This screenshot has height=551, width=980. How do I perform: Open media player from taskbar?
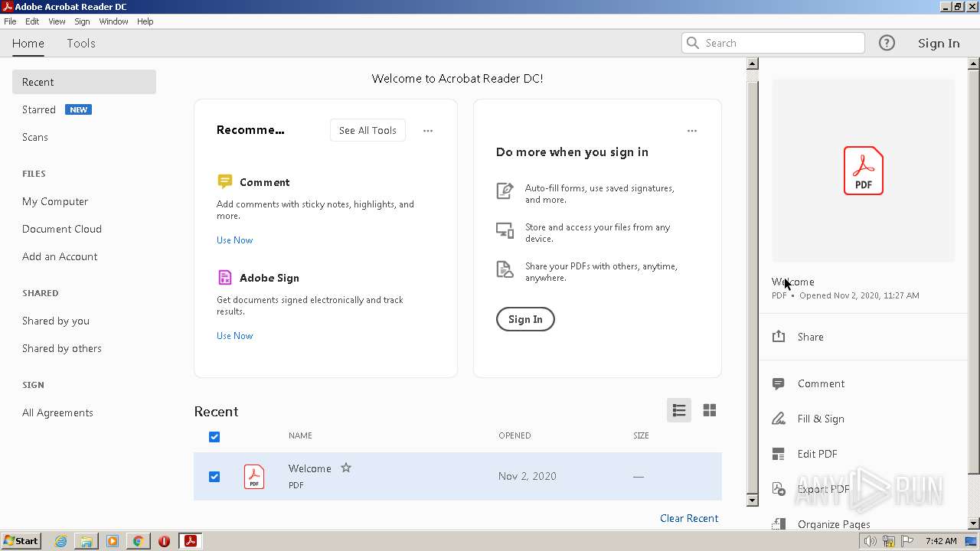coord(113,541)
